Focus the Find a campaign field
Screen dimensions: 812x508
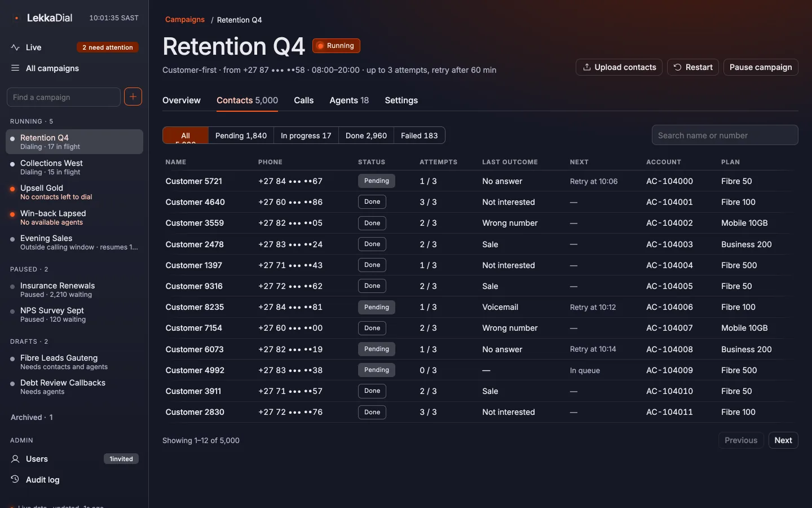coord(64,97)
